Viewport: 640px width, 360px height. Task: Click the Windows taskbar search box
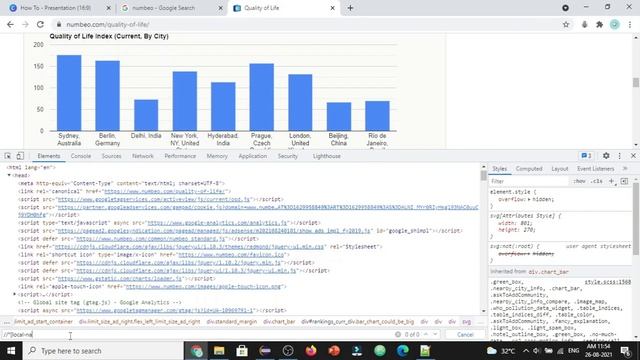[x=103, y=351]
